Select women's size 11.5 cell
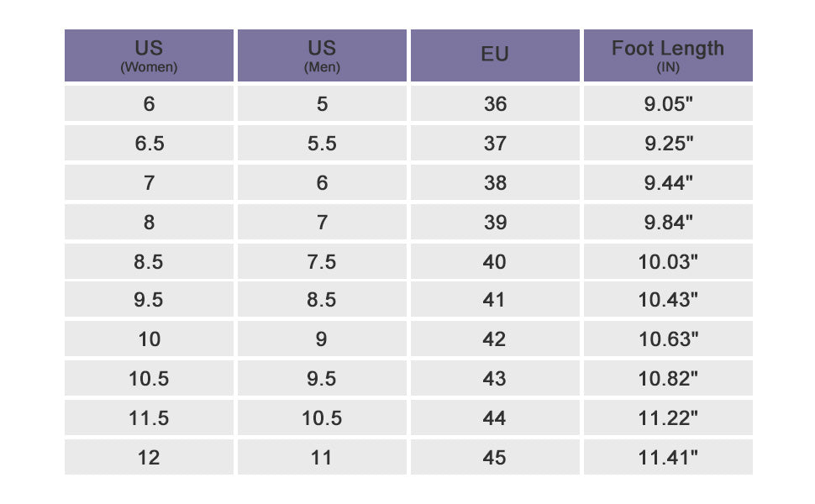Screen dimensions: 815x504 (149, 417)
